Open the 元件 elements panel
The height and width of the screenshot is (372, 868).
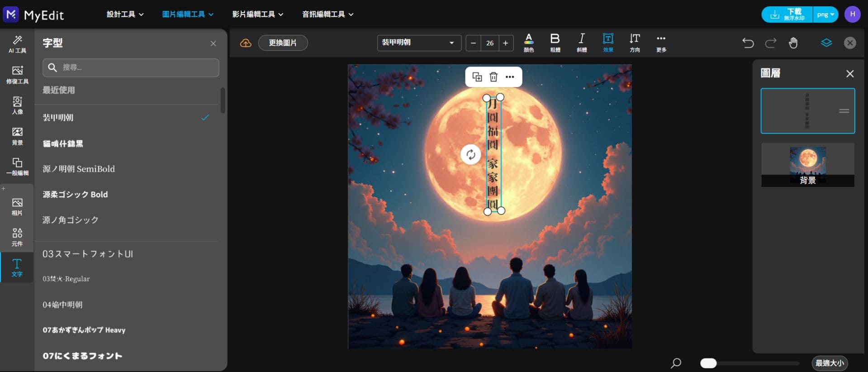coord(17,237)
